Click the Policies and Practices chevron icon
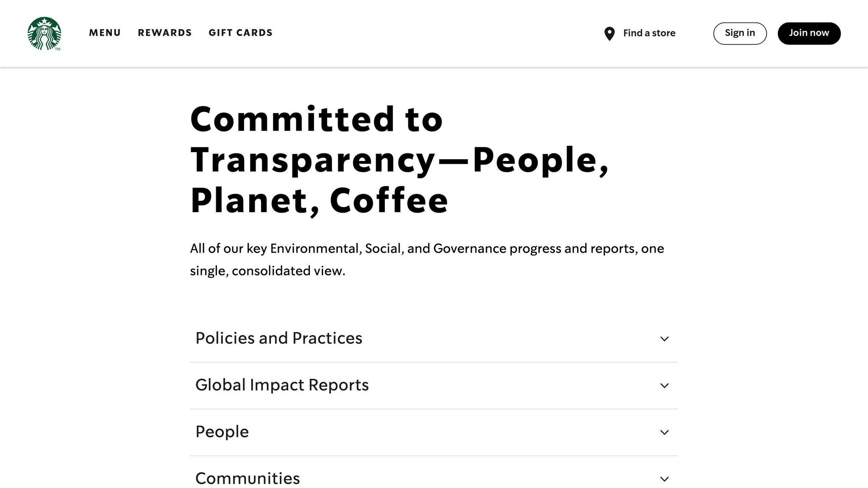 [x=664, y=339]
